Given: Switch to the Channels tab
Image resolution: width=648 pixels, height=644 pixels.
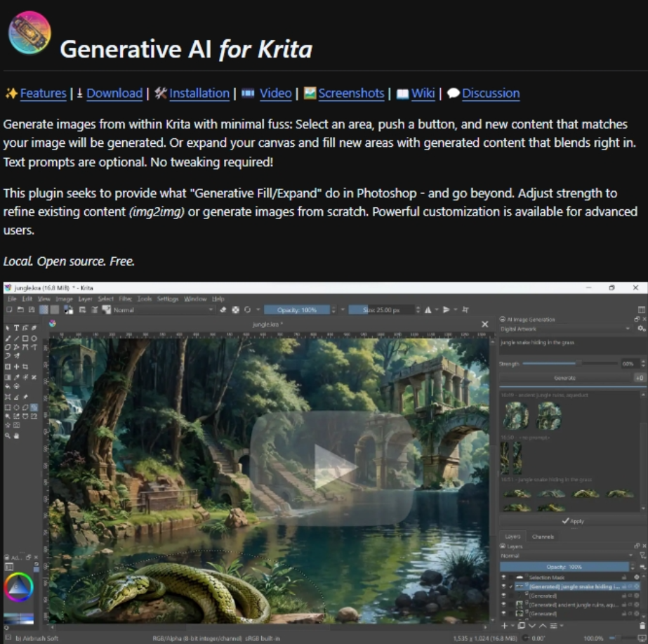Looking at the screenshot, I should point(542,537).
